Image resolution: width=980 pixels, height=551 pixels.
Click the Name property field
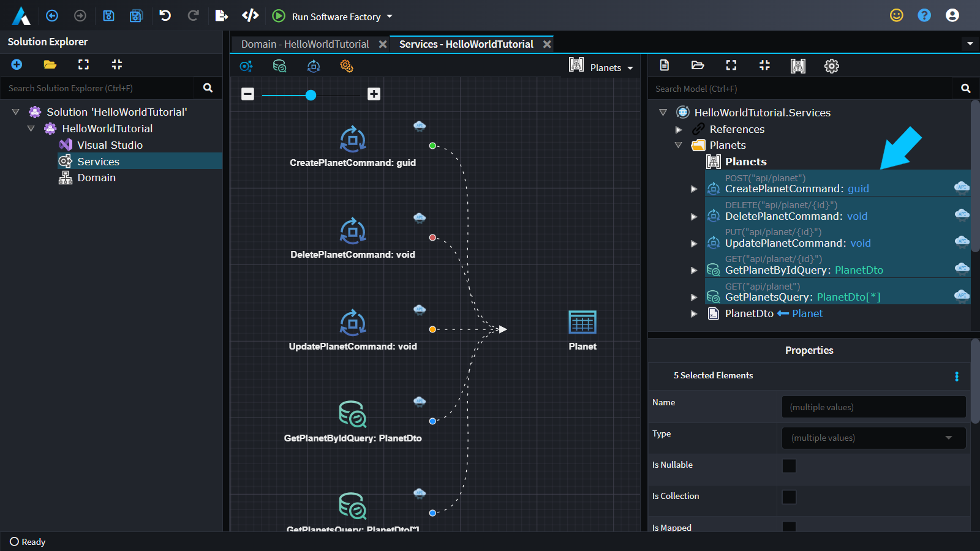(x=873, y=407)
